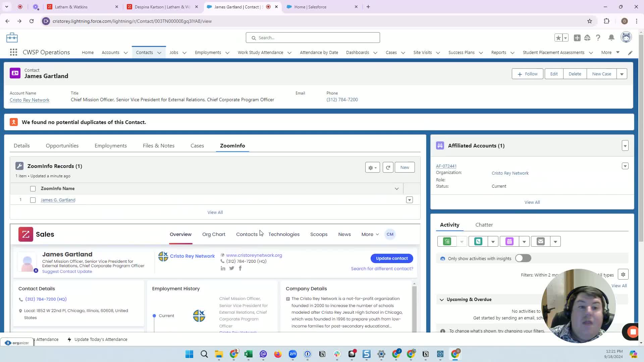Open the global actions plus icon

(577, 38)
